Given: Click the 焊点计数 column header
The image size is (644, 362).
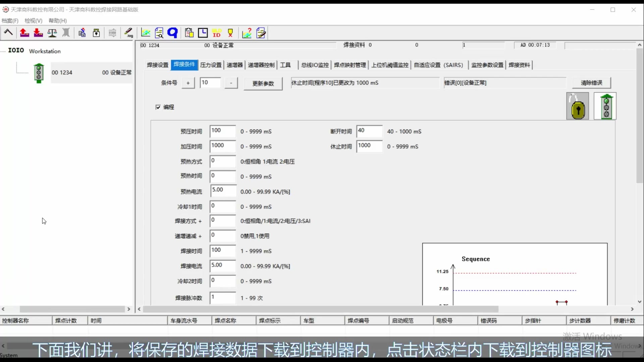Looking at the screenshot, I should 70,321.
